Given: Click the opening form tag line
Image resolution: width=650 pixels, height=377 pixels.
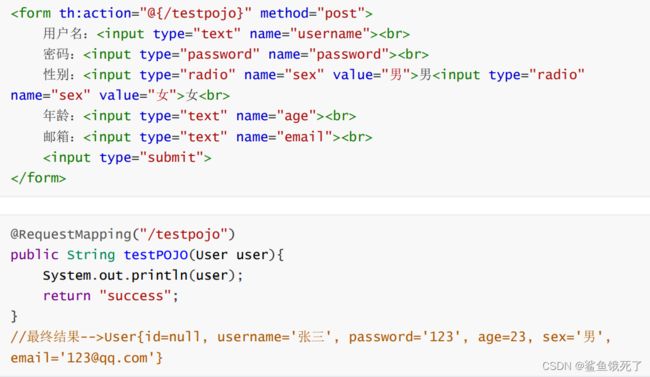Looking at the screenshot, I should coord(192,13).
